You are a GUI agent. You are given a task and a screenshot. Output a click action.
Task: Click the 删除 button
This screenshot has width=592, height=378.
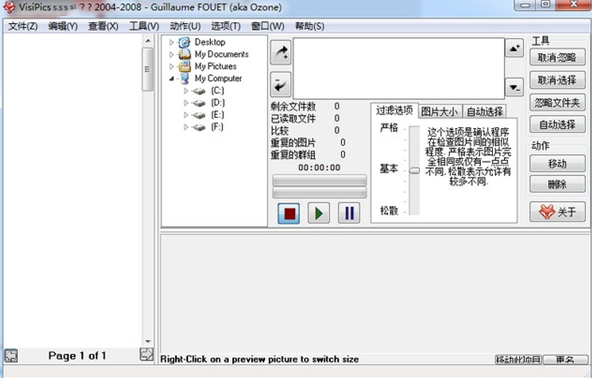(x=557, y=184)
